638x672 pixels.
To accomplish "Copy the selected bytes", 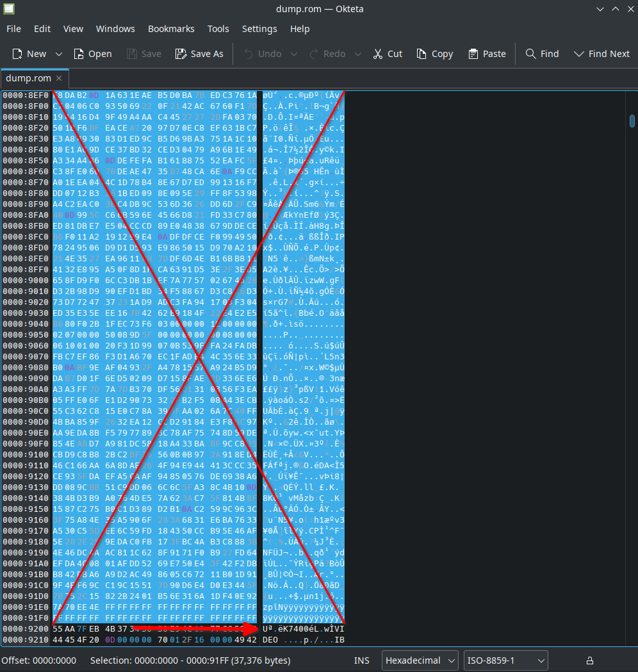I will click(434, 54).
